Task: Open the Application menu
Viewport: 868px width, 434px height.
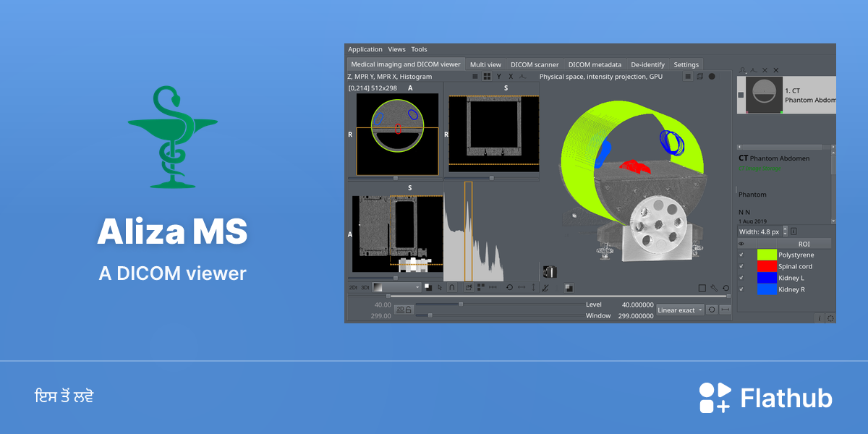Action: click(365, 49)
